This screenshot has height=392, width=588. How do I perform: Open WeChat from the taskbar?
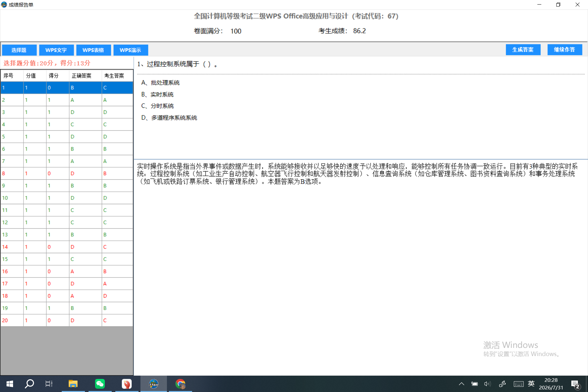100,384
